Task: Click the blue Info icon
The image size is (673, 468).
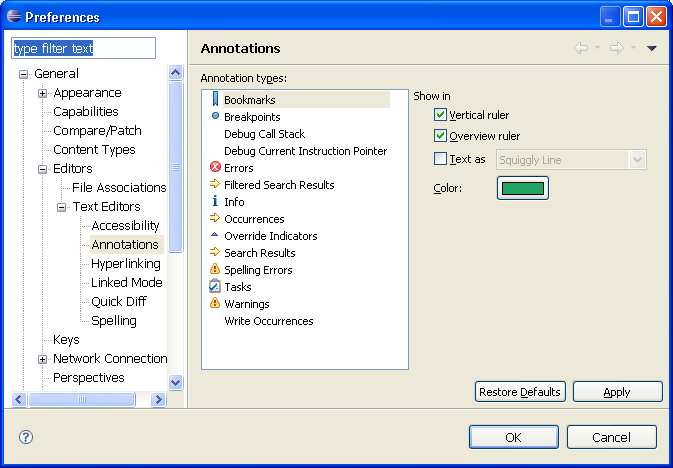Action: pos(215,201)
